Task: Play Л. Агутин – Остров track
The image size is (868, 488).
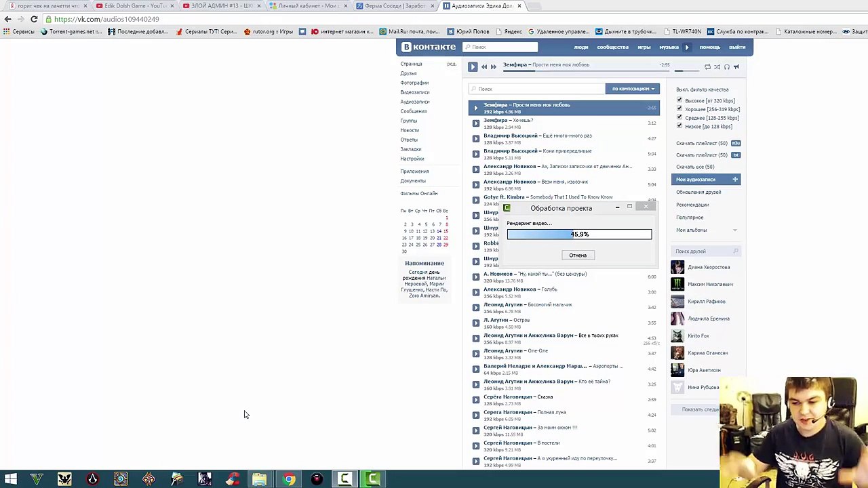Action: pyautogui.click(x=475, y=323)
